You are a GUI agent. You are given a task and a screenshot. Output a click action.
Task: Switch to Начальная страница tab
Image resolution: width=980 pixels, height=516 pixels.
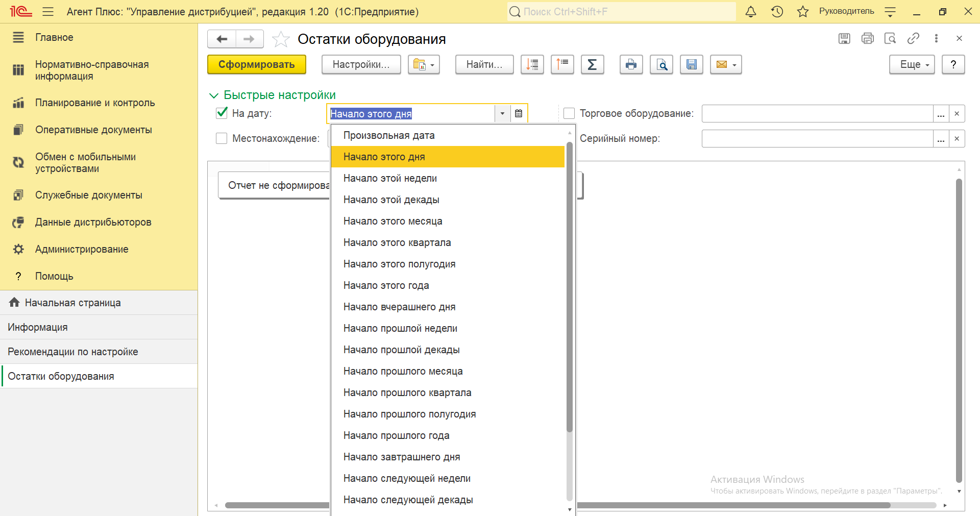(99, 303)
